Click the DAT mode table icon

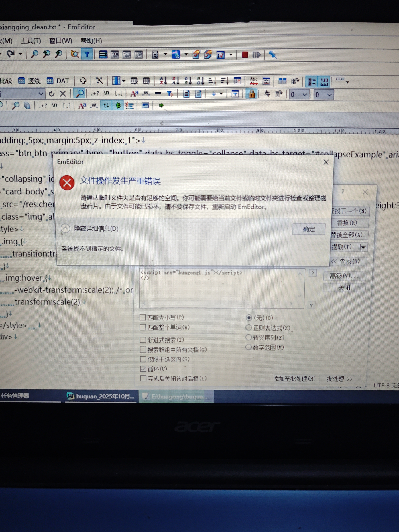[50, 81]
